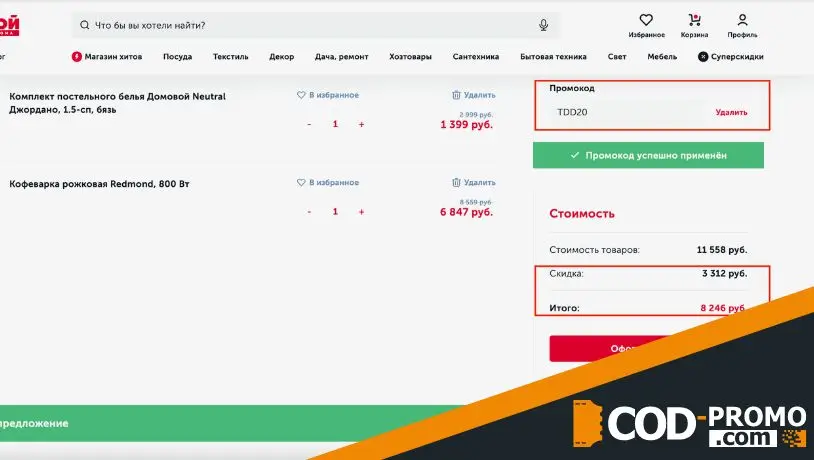Open the Корзина shopping cart icon
This screenshot has width=814, height=460.
pos(694,20)
